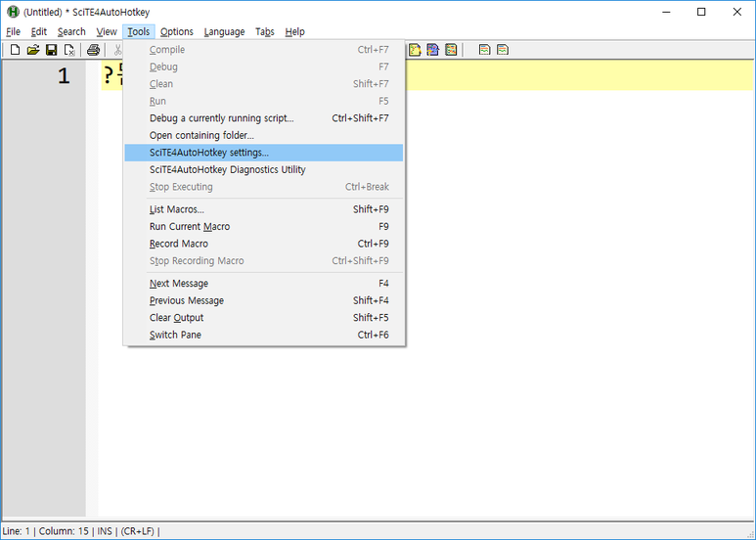Select List Macros from the menu
Image resolution: width=756 pixels, height=540 pixels.
tap(264, 209)
